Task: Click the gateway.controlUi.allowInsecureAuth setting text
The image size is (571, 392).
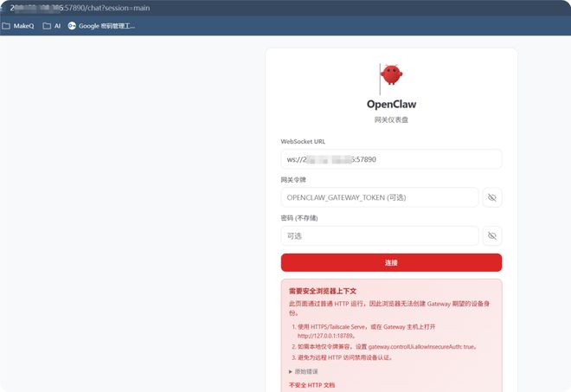Action: [x=415, y=347]
